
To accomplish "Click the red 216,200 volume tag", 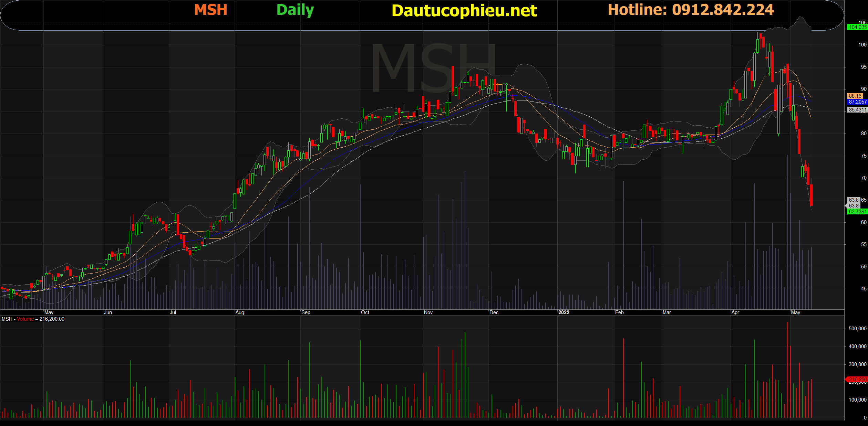I will [x=857, y=380].
